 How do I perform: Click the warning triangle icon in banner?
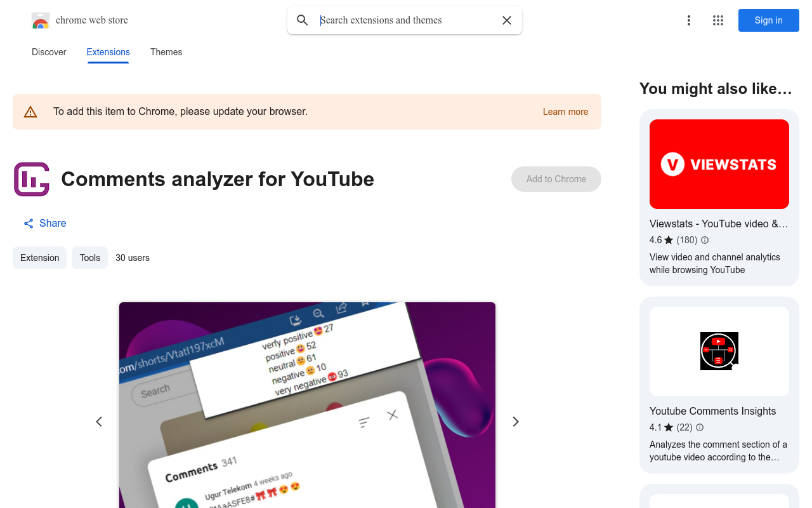point(30,112)
